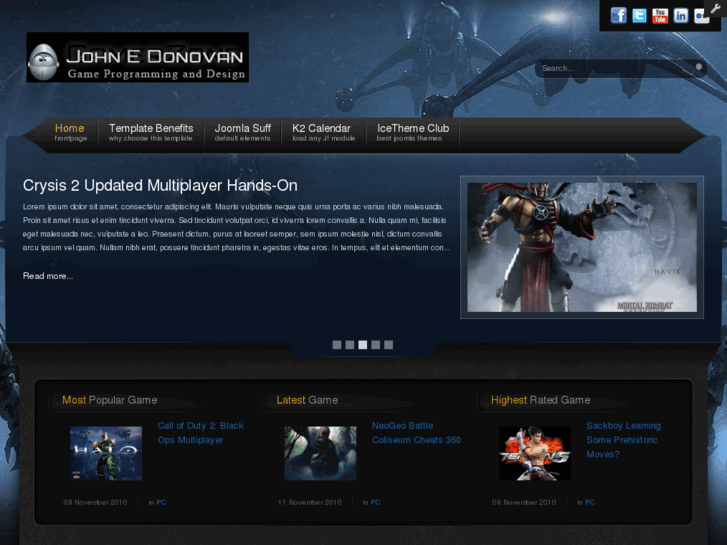
Task: Open the Flickr social icon
Action: 701,15
